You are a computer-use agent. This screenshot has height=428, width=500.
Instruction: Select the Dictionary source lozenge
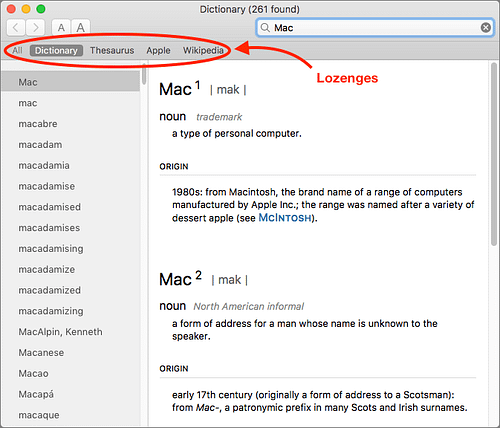56,50
